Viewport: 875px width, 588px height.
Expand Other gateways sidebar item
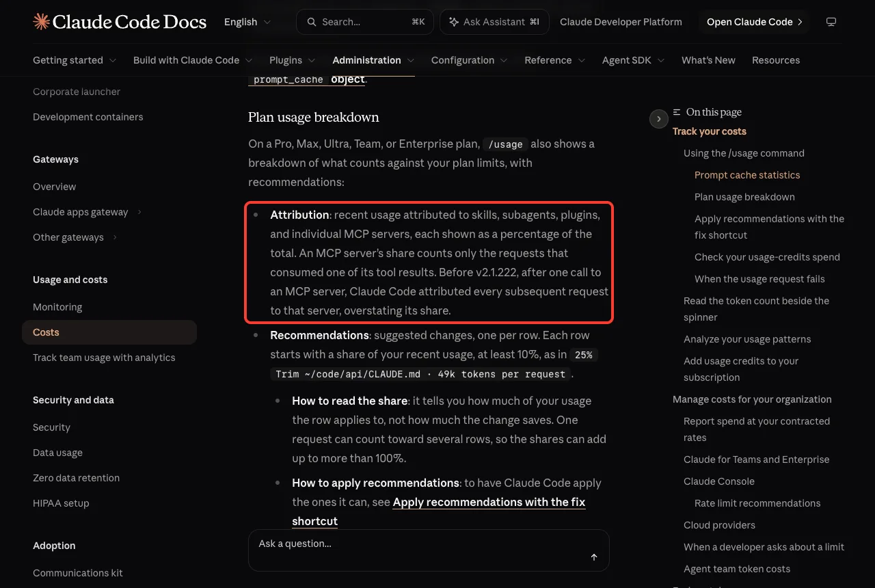tap(75, 237)
